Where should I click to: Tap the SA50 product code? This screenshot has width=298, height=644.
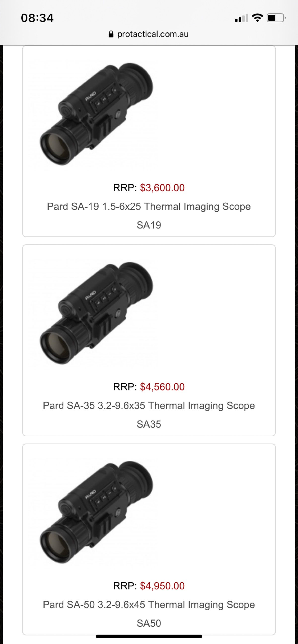(149, 623)
